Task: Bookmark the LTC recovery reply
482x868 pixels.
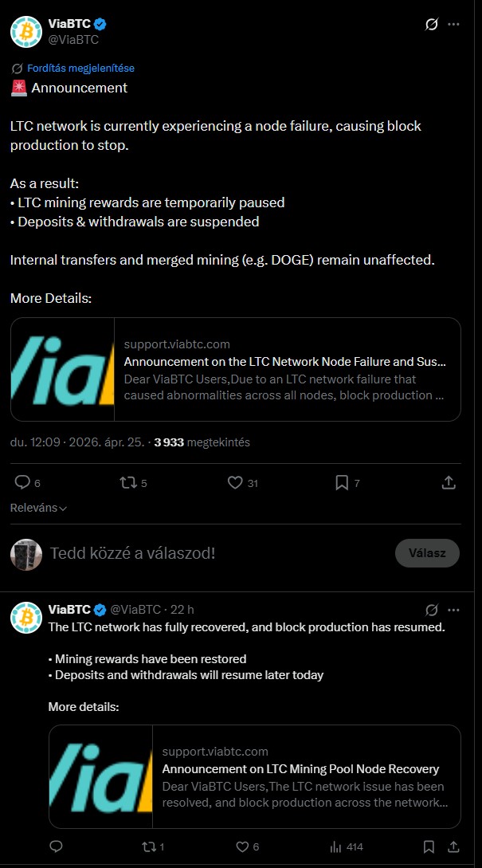Action: [429, 846]
